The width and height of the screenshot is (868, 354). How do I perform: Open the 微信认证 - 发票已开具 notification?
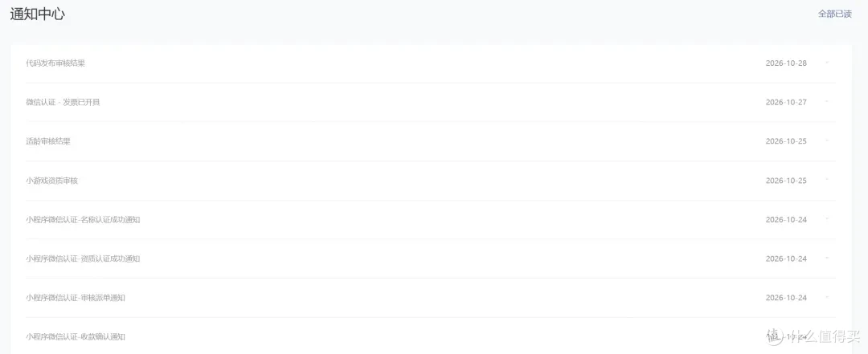(63, 102)
